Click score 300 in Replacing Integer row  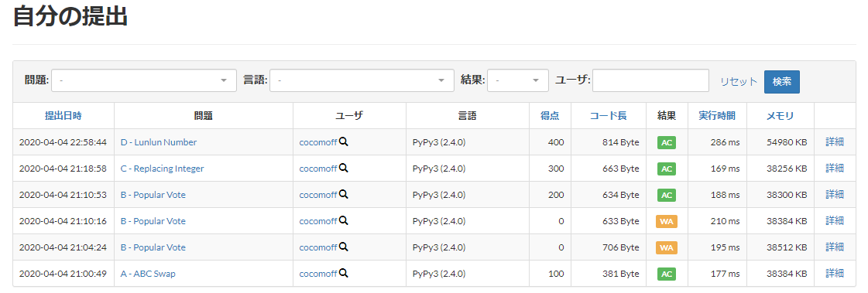pos(556,169)
